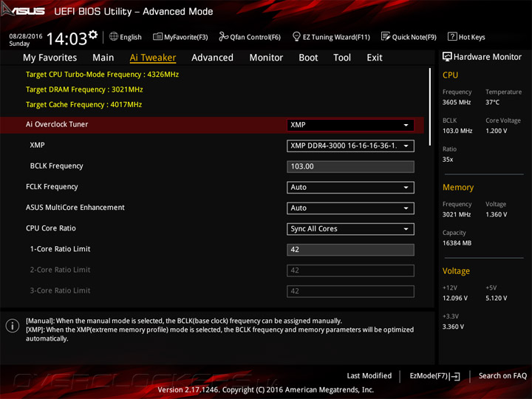Click Last Modified
Screen dimensions: 532x399
tap(369, 375)
